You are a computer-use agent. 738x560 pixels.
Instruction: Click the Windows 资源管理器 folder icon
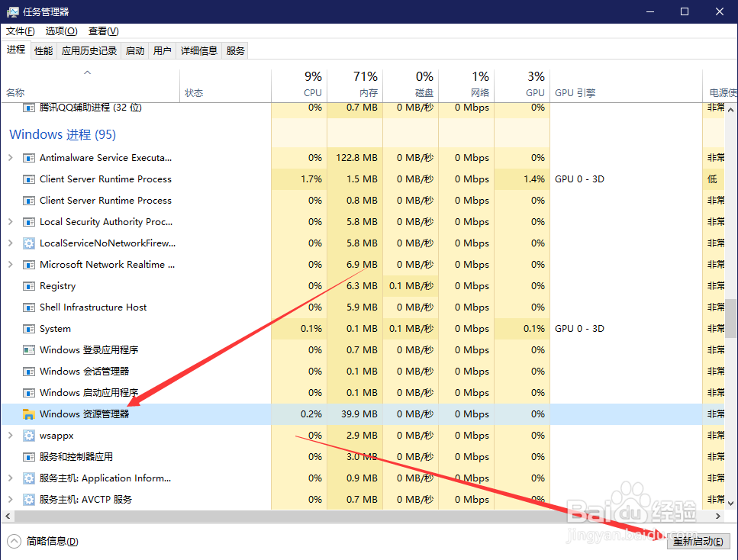point(28,414)
